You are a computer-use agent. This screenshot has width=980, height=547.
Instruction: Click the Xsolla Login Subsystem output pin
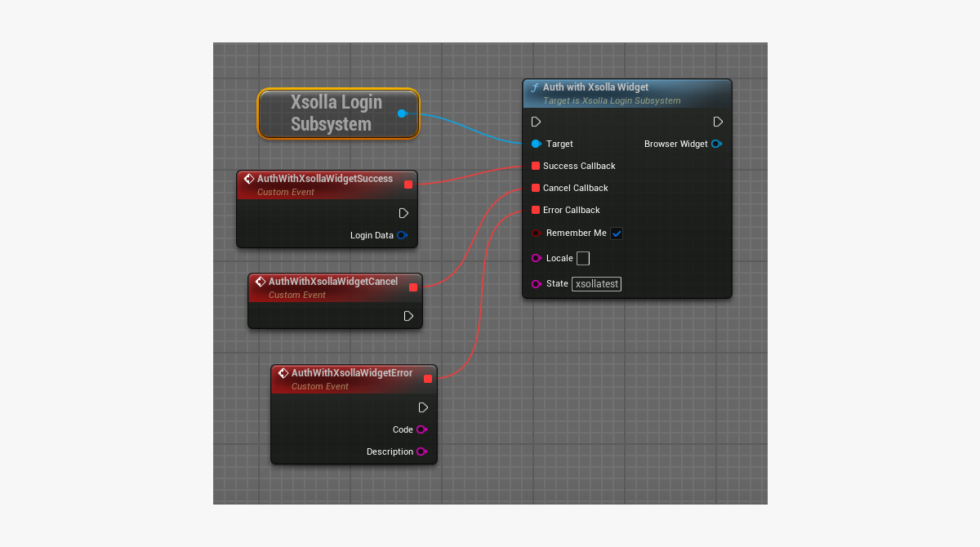click(402, 113)
